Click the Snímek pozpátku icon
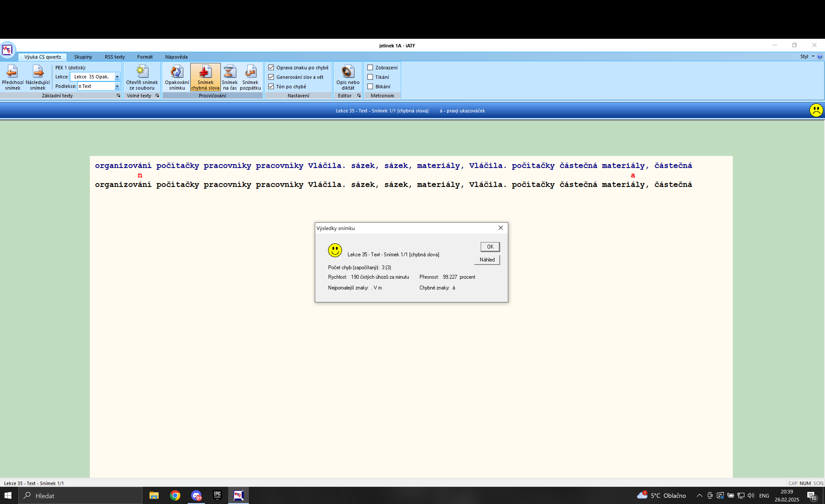 250,72
